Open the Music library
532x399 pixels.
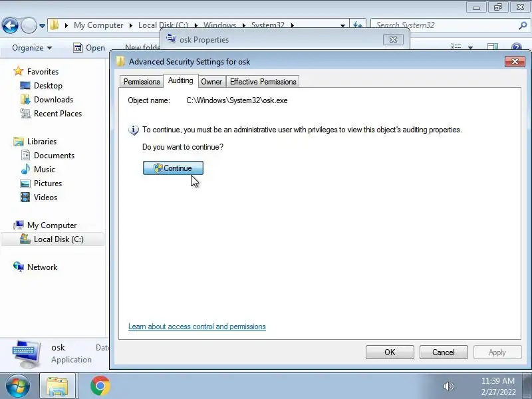pyautogui.click(x=44, y=170)
